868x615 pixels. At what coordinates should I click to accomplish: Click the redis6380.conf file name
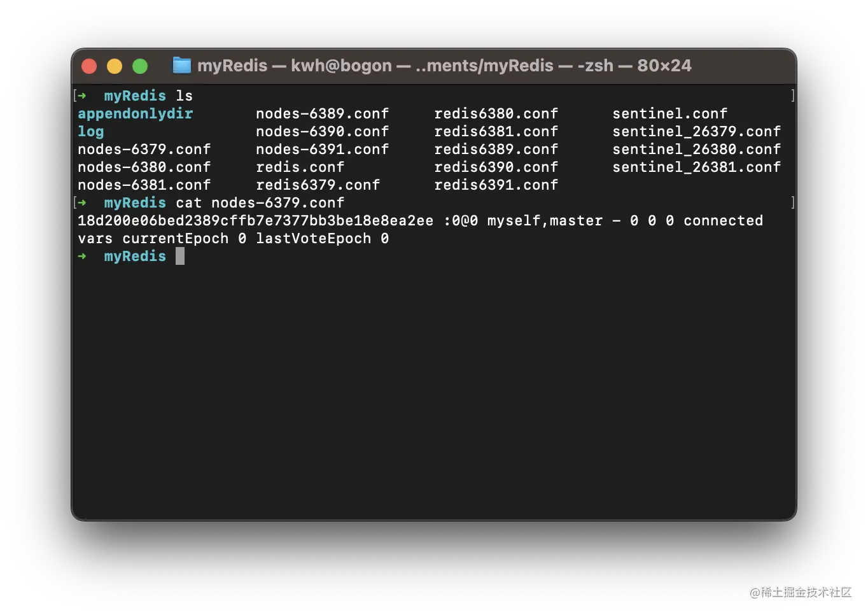496,114
